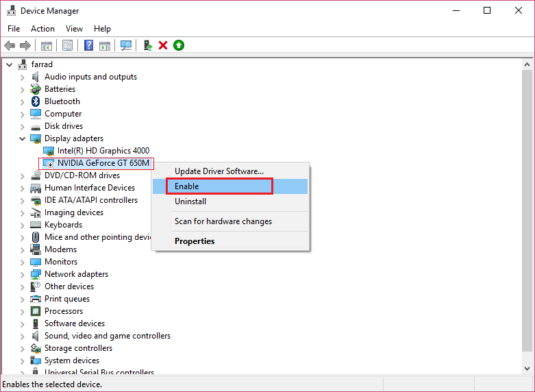Screen dimensions: 535x392
Task: Expand the Bluetooth category chevron
Action: 23,102
